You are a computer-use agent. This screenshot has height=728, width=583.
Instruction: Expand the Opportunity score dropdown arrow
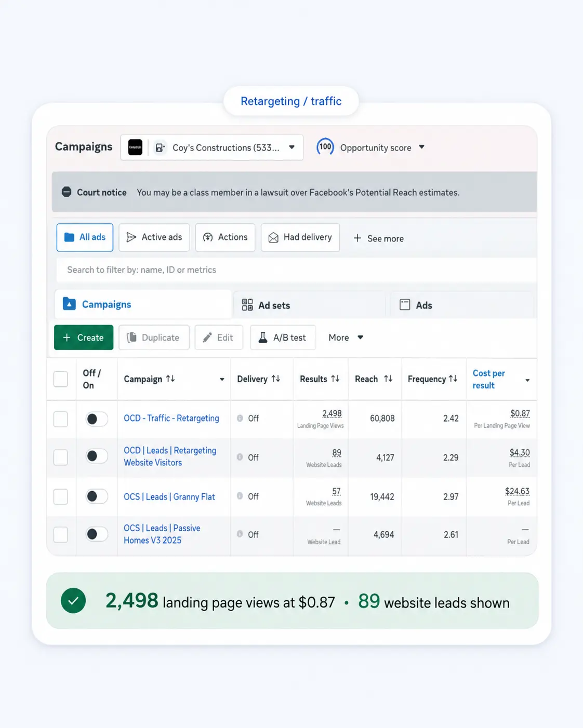pos(421,147)
